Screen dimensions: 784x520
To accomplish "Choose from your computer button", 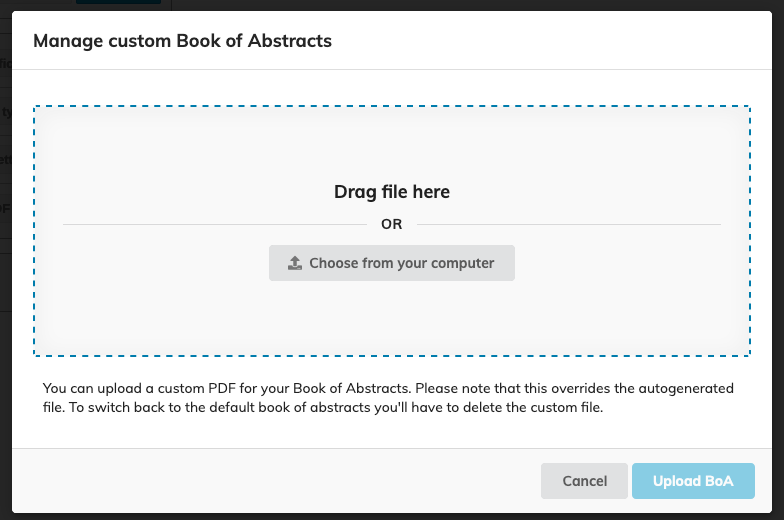I will (x=392, y=263).
